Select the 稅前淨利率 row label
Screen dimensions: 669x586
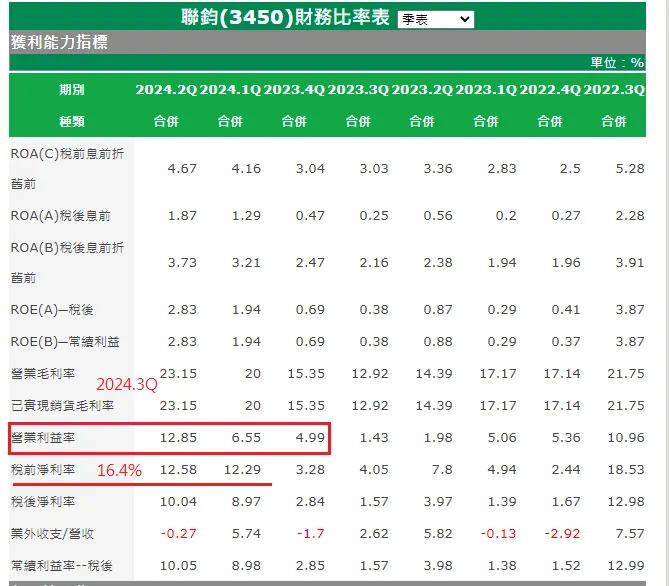(43, 469)
